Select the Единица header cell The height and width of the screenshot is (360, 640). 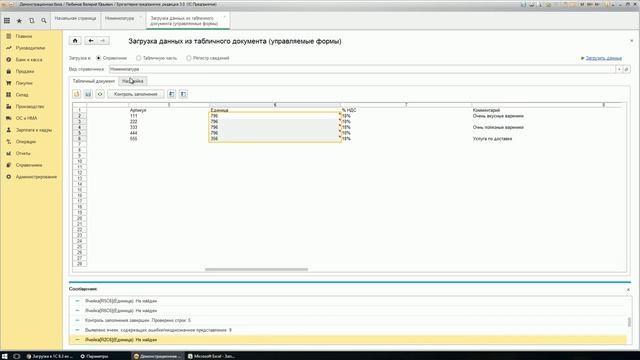tap(274, 110)
